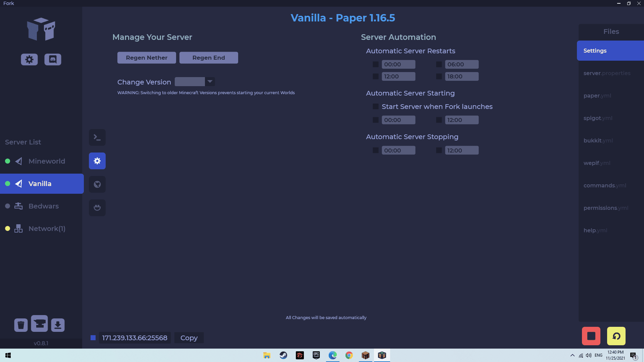Enable the 18:00 automatic restart checkbox
Screen dimensions: 644x362
point(439,76)
